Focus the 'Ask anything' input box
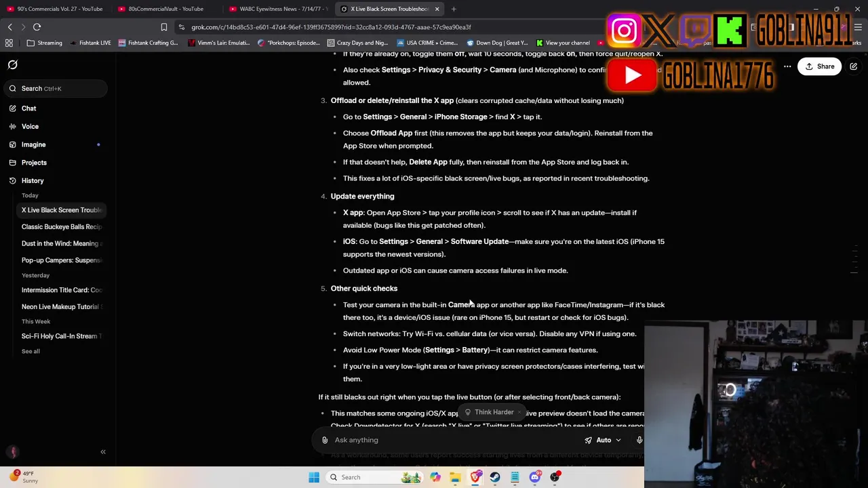Viewport: 868px width, 488px height. 454,440
